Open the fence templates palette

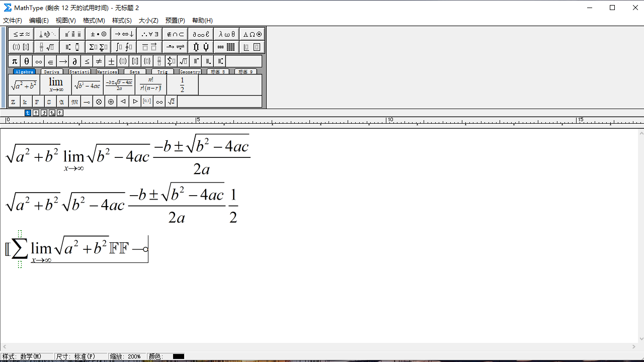coord(21,47)
